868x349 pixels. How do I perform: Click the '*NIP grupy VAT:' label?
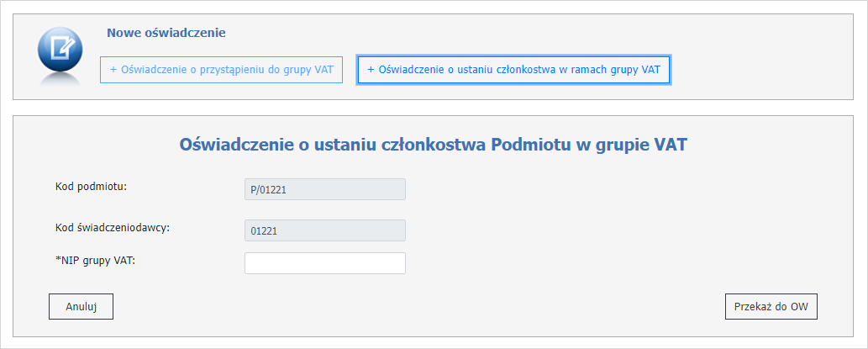[x=95, y=259]
